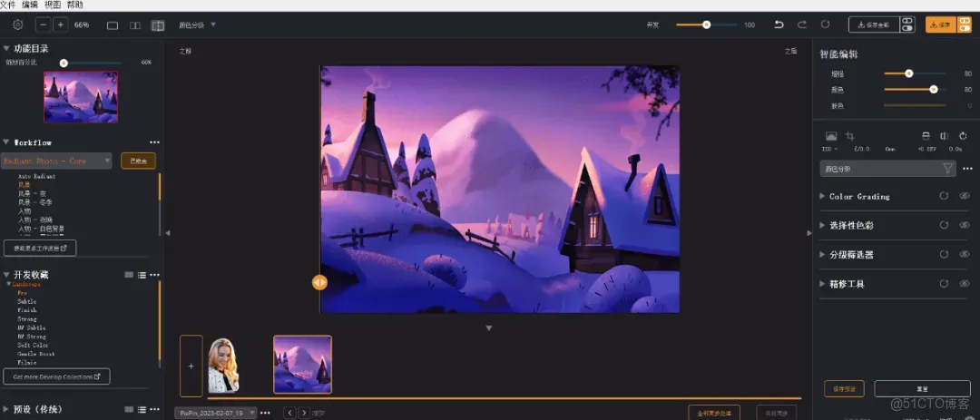Image resolution: width=980 pixels, height=420 pixels.
Task: Select the Subtle develop preset
Action: [27, 301]
